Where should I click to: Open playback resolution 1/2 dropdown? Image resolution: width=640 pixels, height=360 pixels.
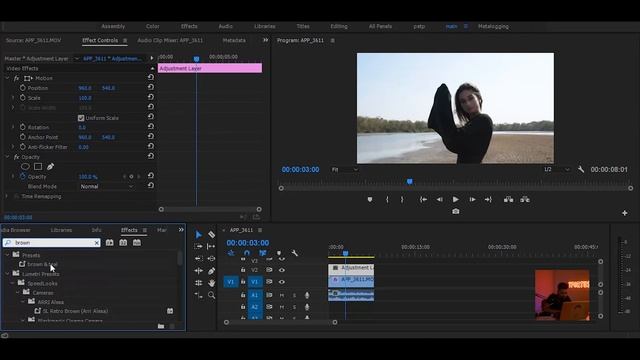[557, 169]
